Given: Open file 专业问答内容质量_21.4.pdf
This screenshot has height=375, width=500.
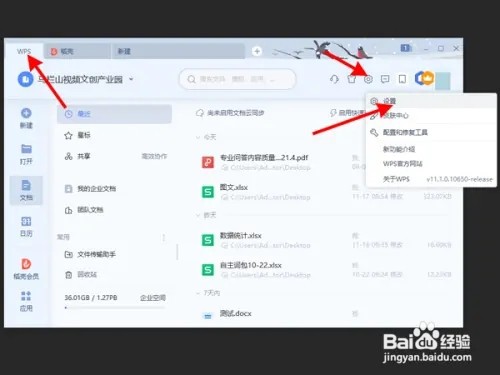Looking at the screenshot, I should pos(264,158).
